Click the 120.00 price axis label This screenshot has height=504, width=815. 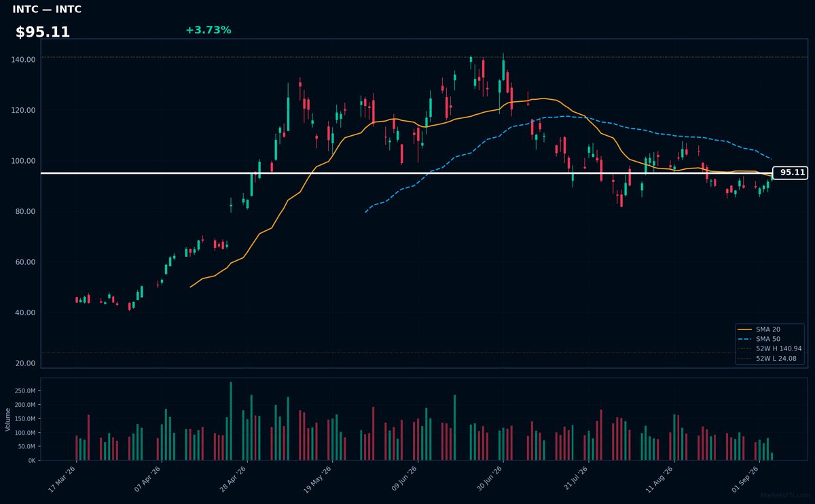(x=24, y=110)
